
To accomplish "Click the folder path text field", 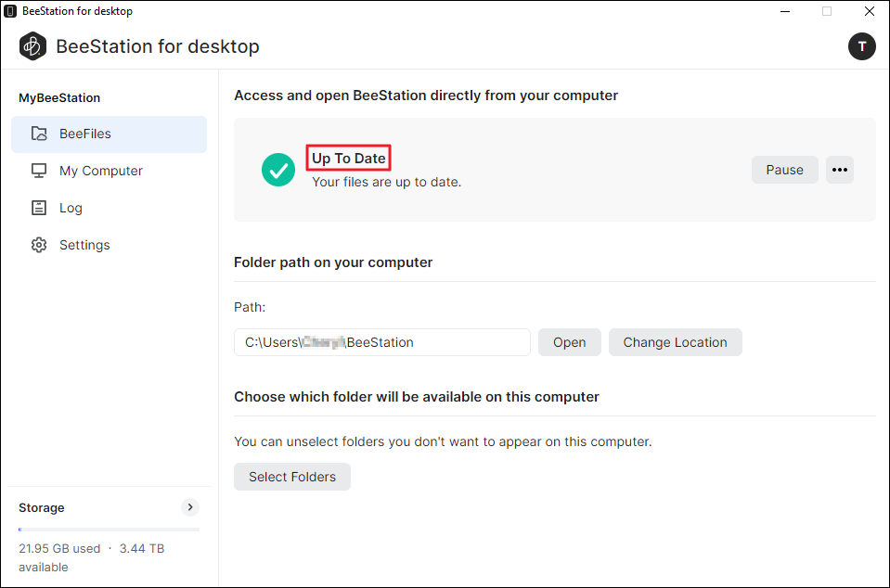I will click(382, 342).
